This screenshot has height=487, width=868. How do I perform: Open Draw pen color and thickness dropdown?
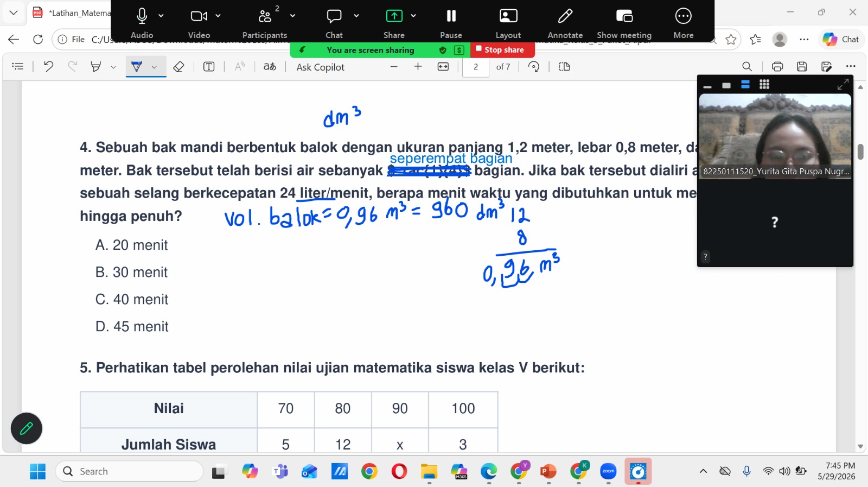click(154, 67)
